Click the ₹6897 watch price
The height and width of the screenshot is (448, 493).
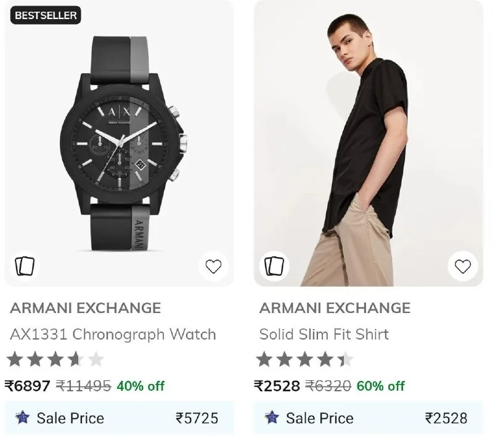[x=27, y=386]
